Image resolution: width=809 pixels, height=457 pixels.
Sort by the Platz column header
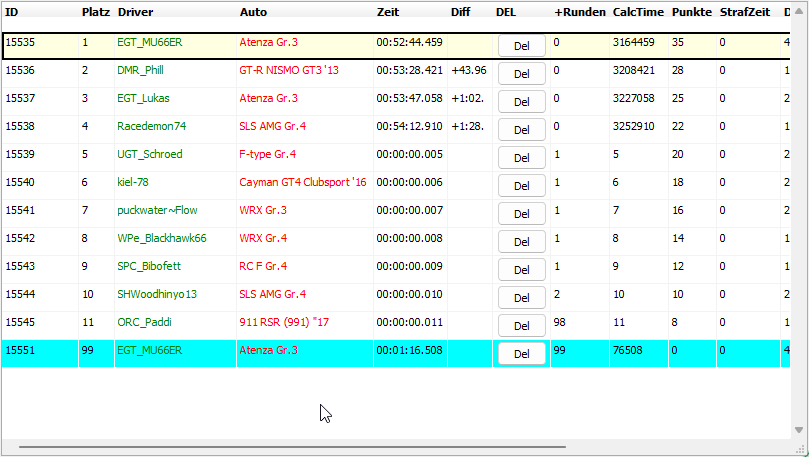(x=95, y=12)
